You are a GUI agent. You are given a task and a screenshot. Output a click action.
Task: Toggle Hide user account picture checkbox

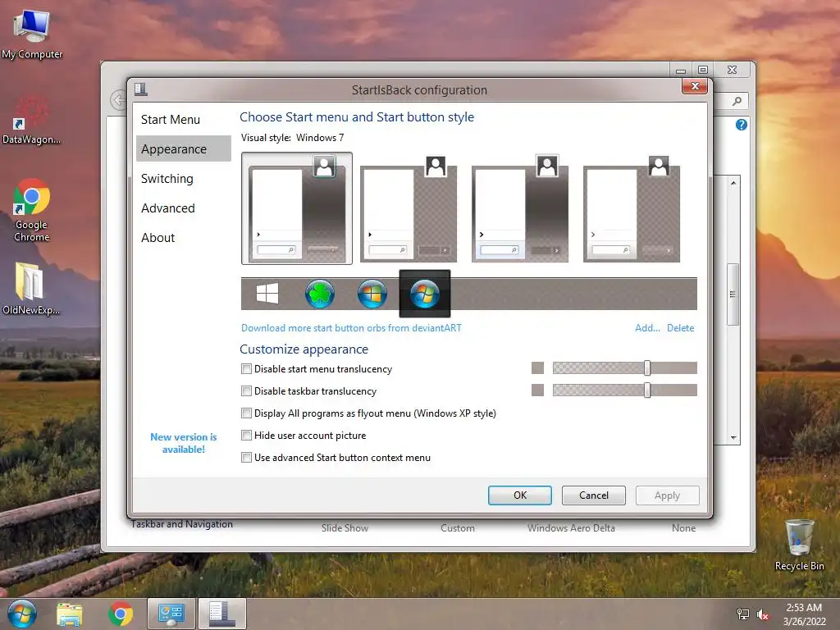coord(246,435)
